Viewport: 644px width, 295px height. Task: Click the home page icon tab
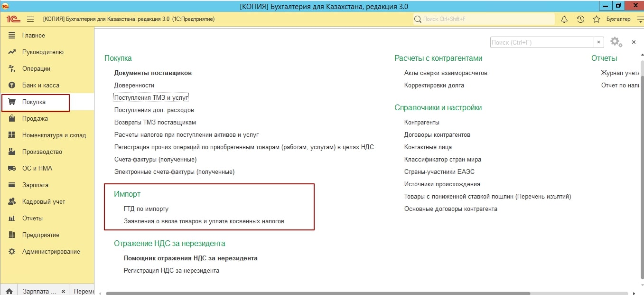coord(9,291)
